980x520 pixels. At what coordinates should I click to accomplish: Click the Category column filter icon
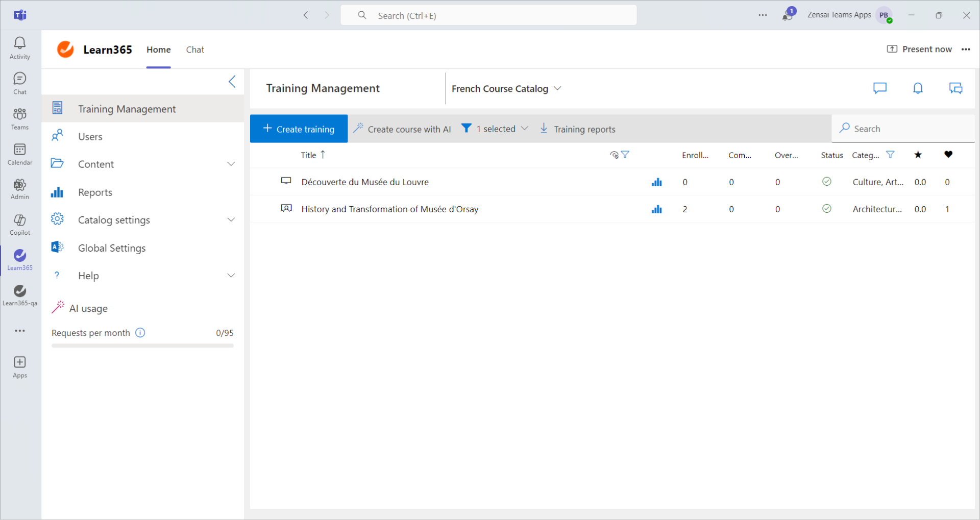(x=890, y=155)
